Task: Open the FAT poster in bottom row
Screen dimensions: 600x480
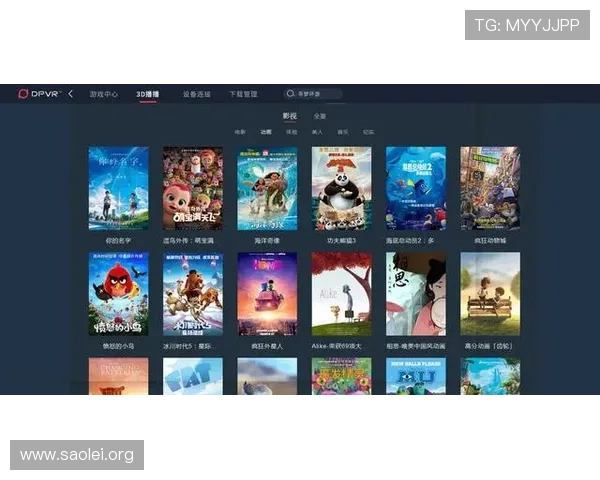Action: [x=193, y=376]
